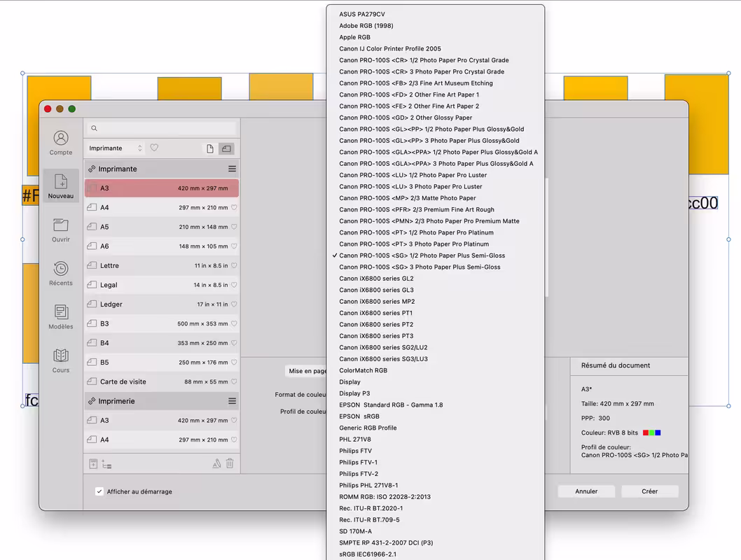Favorite the Ledger preset heart
Viewport: 741px width, 560px height.
[x=234, y=304]
